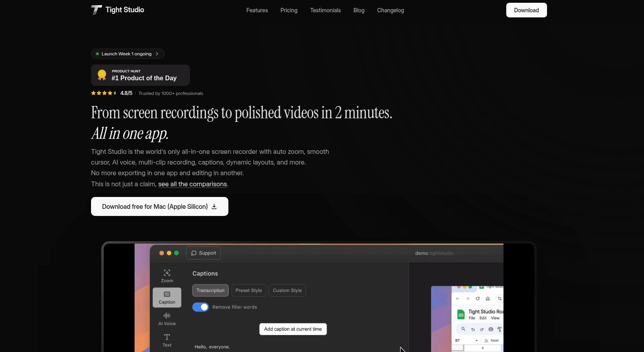Click the yellow minimize dot in demo window
644x352 pixels.
[x=169, y=253]
